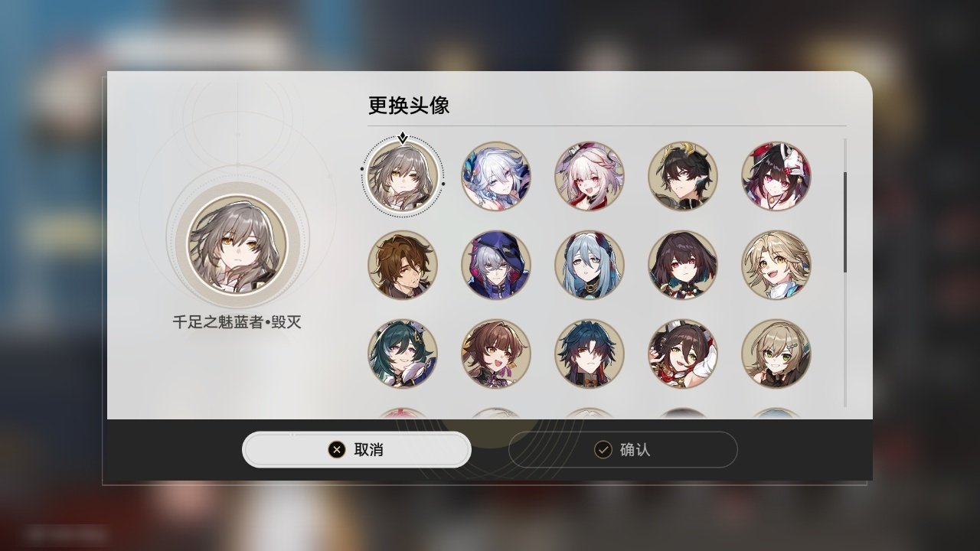Click the 取消 cancel button
Image resolution: width=980 pixels, height=551 pixels.
click(357, 449)
